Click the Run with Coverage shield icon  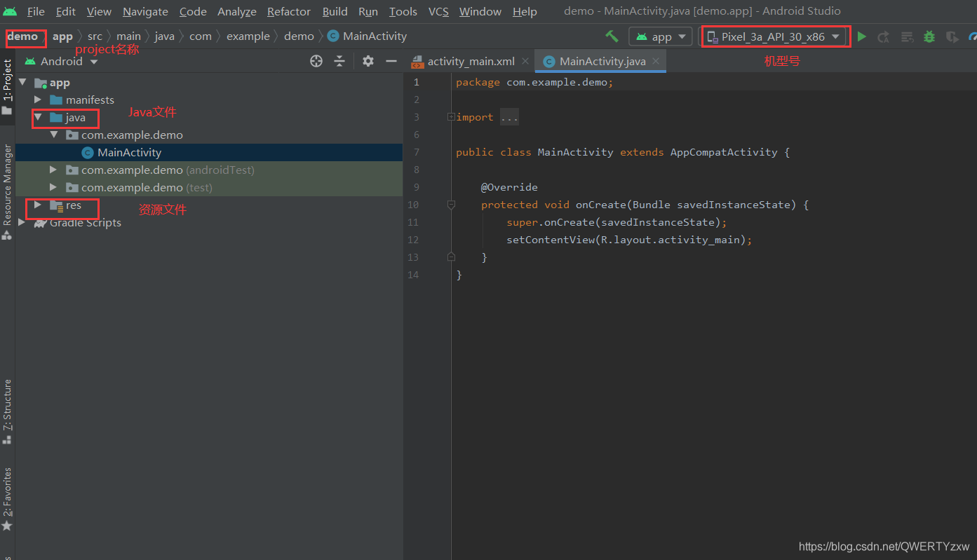(x=952, y=36)
